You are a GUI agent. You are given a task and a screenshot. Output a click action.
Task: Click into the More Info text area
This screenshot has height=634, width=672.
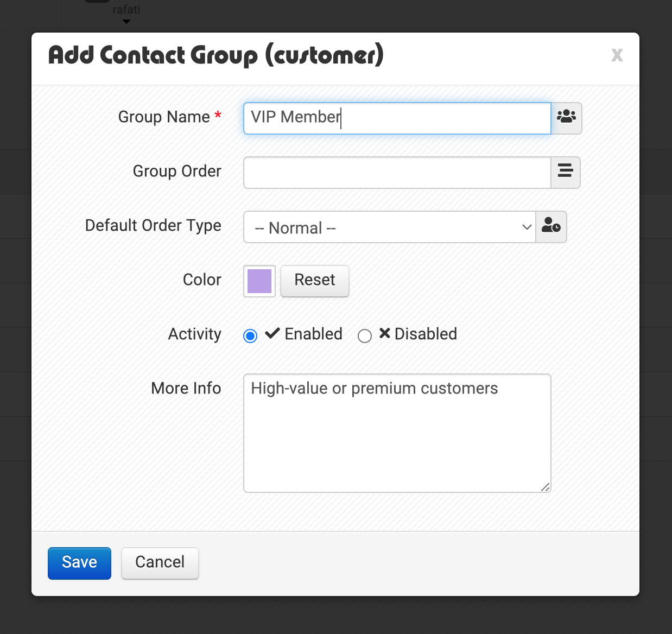pyautogui.click(x=397, y=433)
